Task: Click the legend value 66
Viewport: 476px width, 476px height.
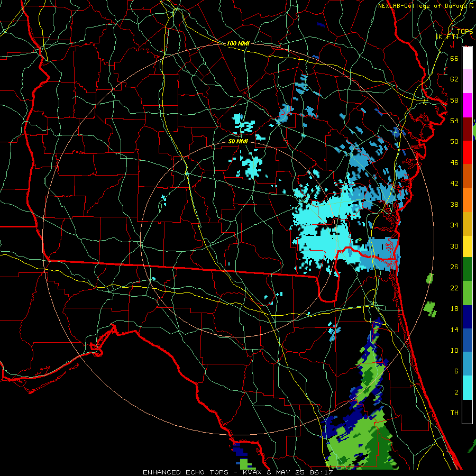Action: pos(454,58)
